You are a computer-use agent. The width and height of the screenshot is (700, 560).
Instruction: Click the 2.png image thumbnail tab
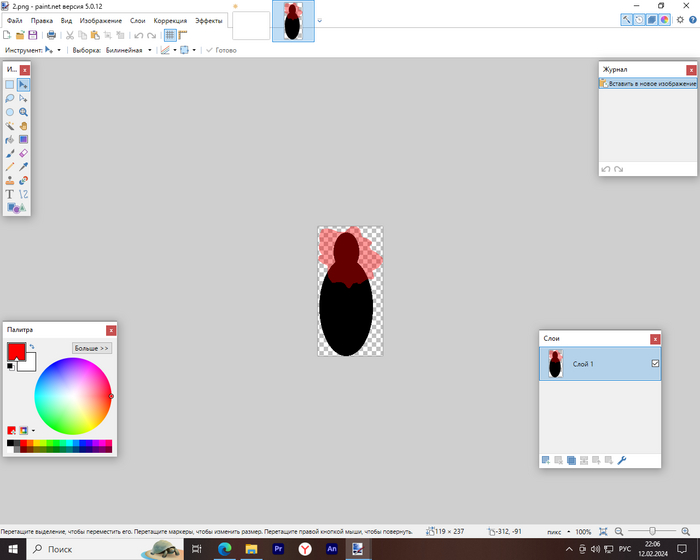(293, 21)
